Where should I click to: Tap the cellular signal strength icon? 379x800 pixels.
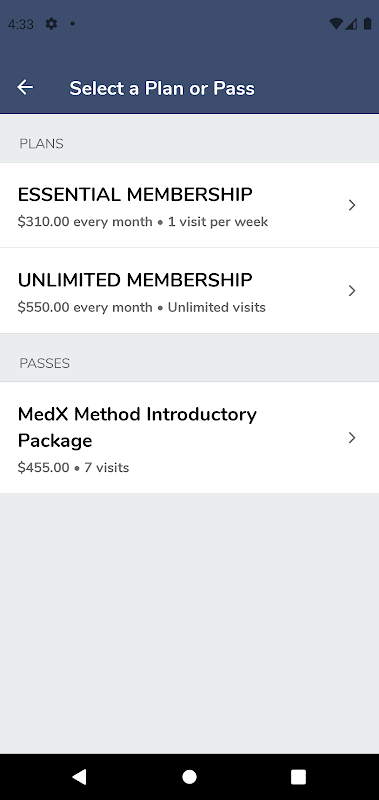[x=351, y=23]
